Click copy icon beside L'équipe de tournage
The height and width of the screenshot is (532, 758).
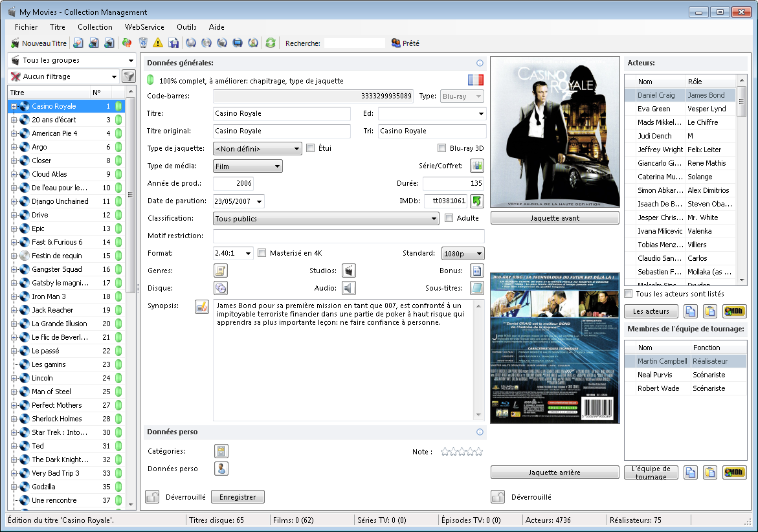pos(690,472)
